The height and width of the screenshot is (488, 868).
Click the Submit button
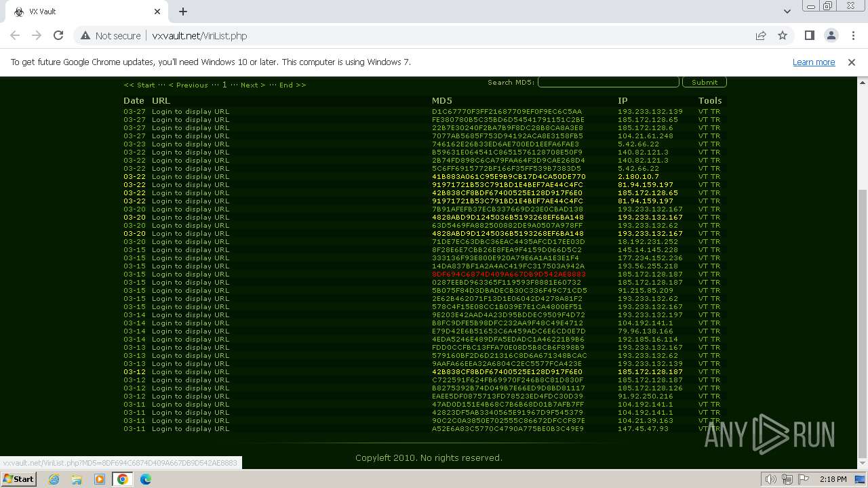coord(705,82)
